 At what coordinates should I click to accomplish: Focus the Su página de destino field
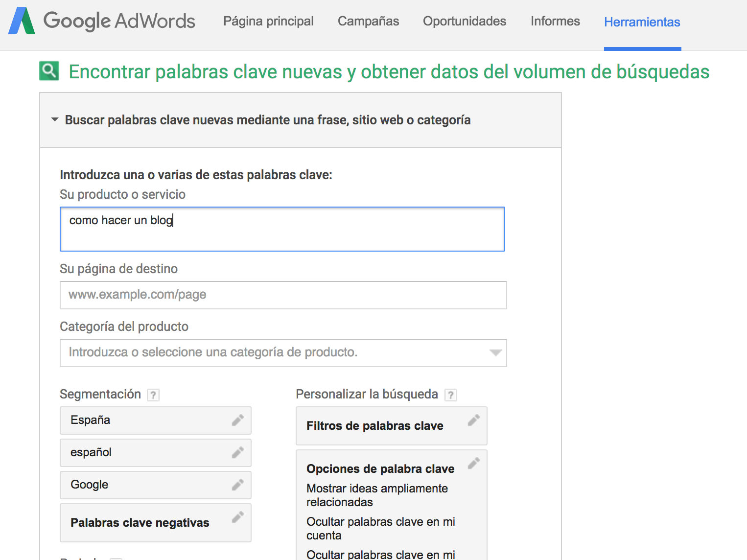click(x=283, y=295)
